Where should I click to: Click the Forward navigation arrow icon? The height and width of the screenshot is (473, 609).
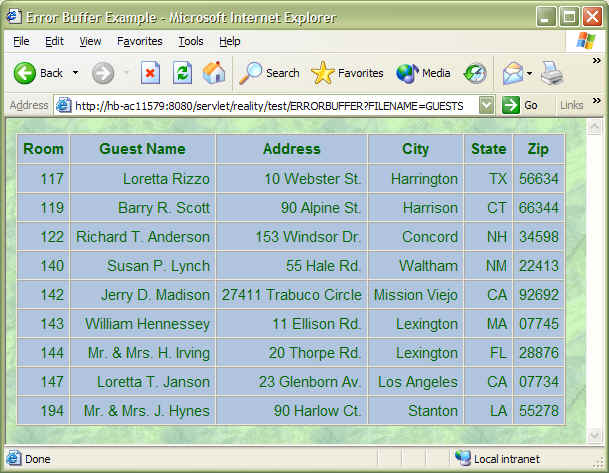[102, 73]
